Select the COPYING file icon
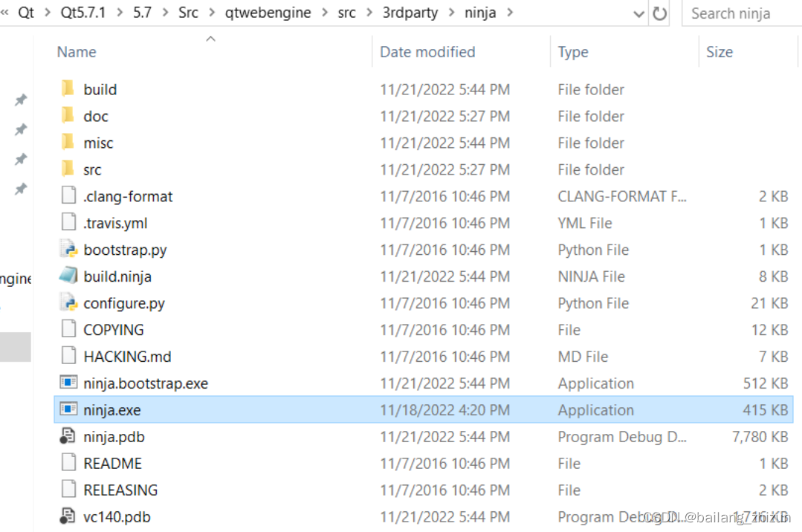Screen dimensions: 802x532 point(68,329)
